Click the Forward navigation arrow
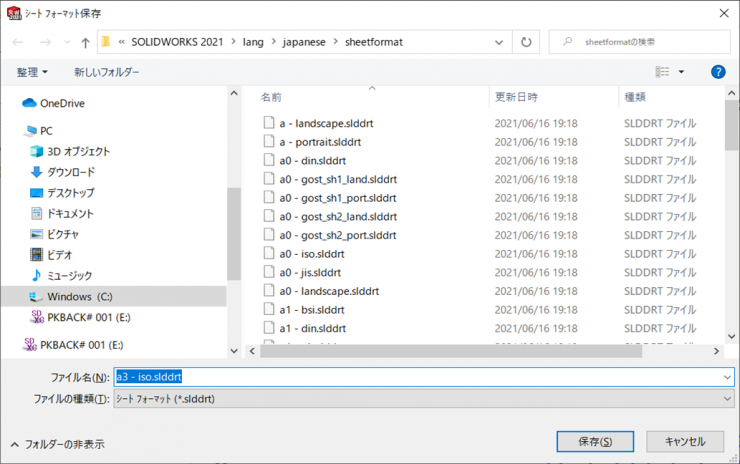 point(45,42)
